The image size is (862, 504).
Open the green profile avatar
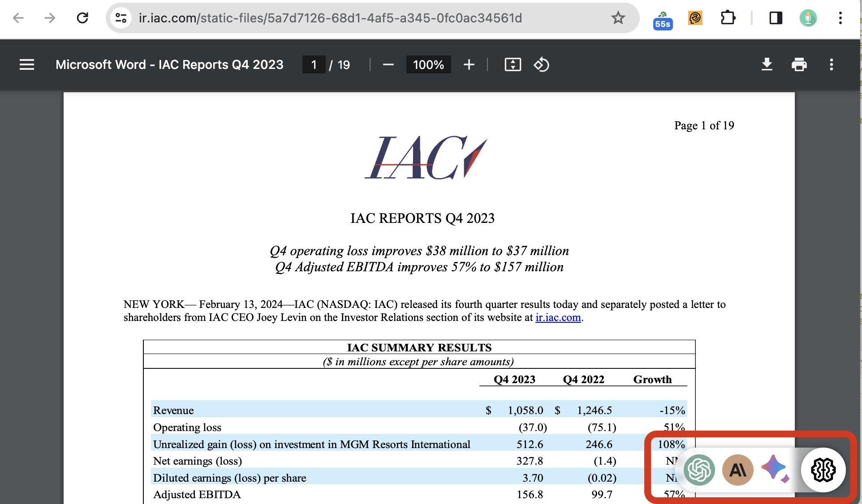point(808,18)
